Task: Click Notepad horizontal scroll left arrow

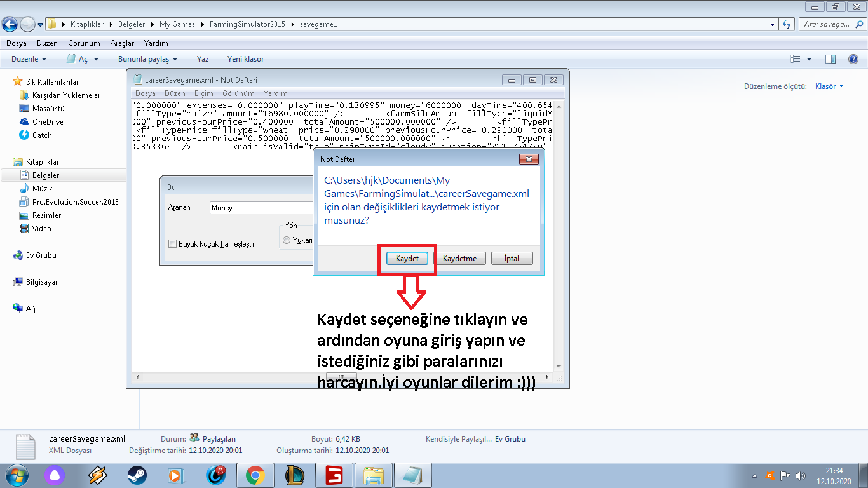Action: pyautogui.click(x=137, y=377)
